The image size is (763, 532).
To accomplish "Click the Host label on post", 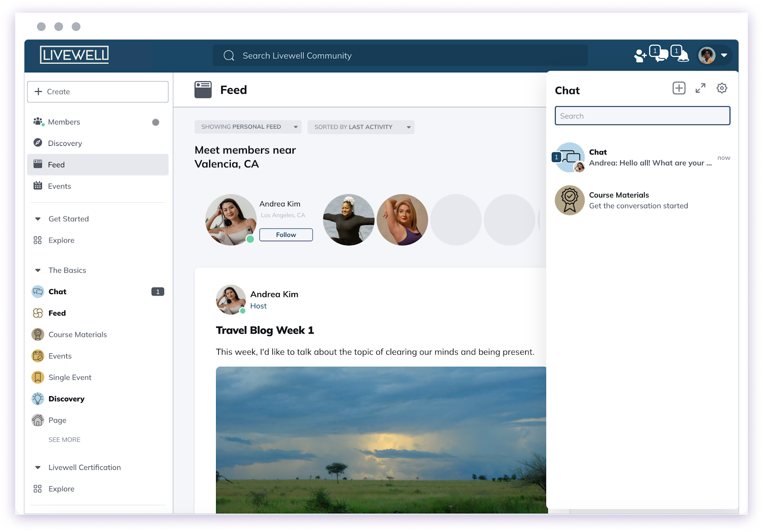I will click(x=258, y=306).
